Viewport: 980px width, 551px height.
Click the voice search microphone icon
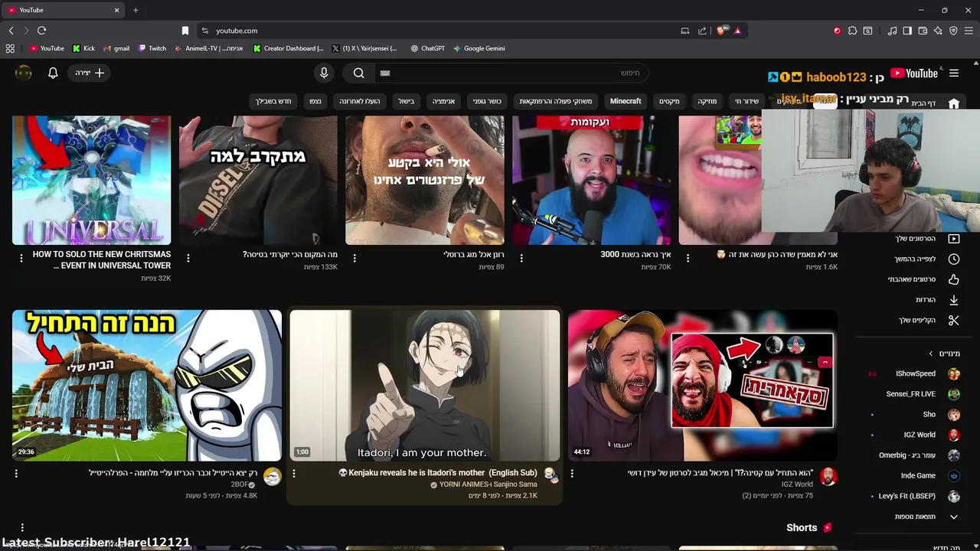[x=324, y=73]
